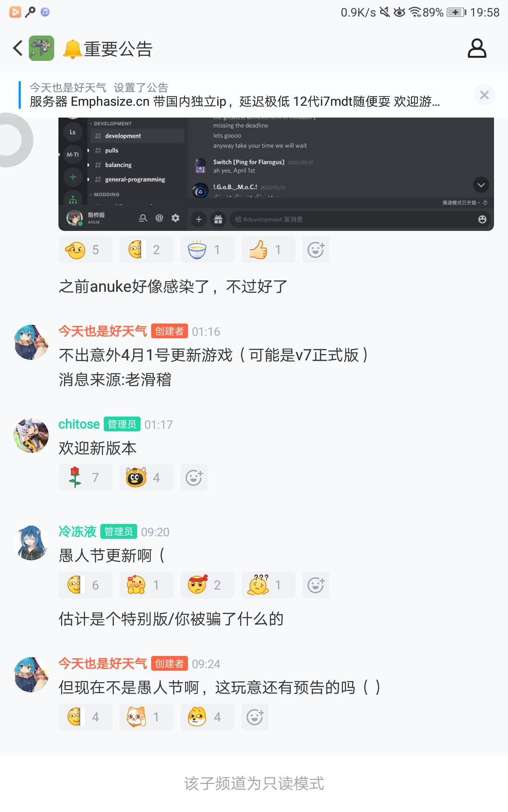
Task: Dismiss the pinned announcement banner
Action: pyautogui.click(x=484, y=95)
